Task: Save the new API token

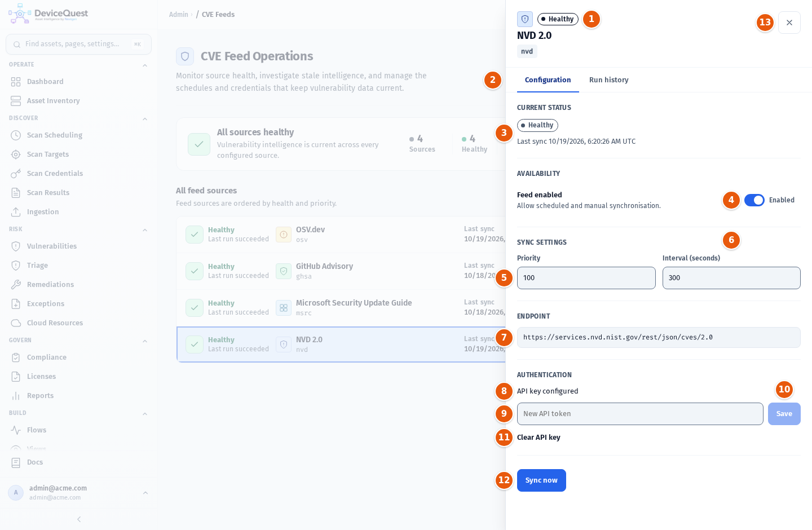Action: [x=784, y=414]
